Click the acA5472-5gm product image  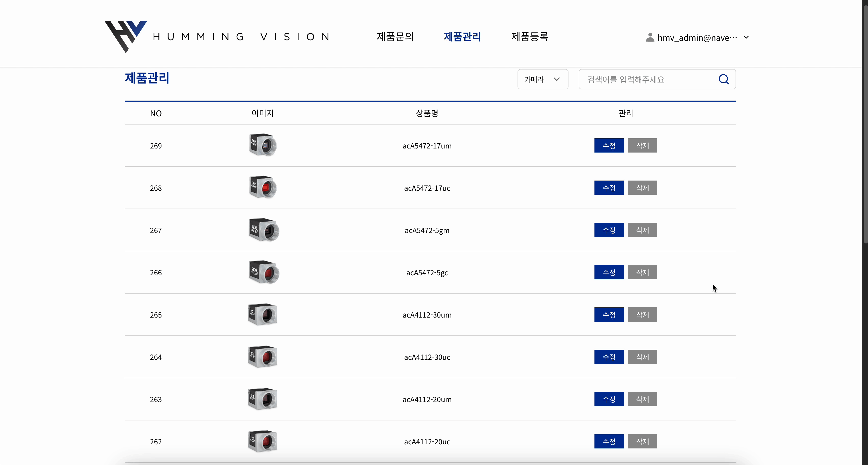tap(264, 230)
